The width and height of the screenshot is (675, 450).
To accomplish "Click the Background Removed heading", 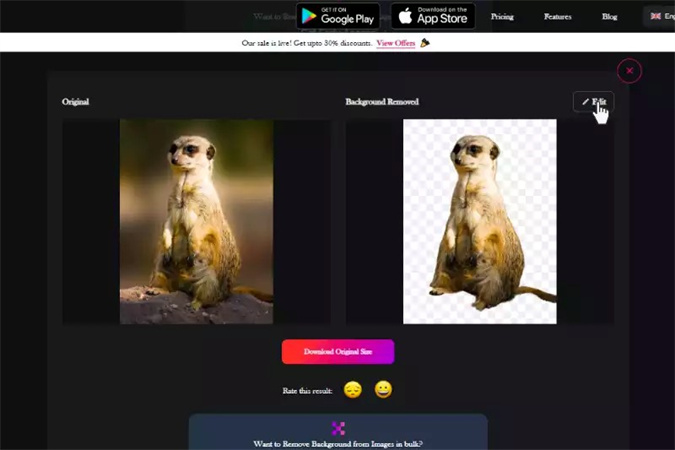I will pos(382,102).
